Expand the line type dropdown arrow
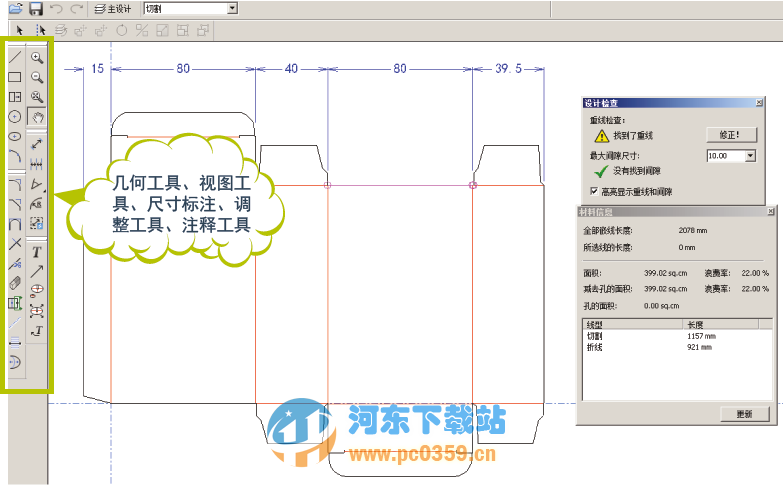This screenshot has width=783, height=485. coord(232,8)
